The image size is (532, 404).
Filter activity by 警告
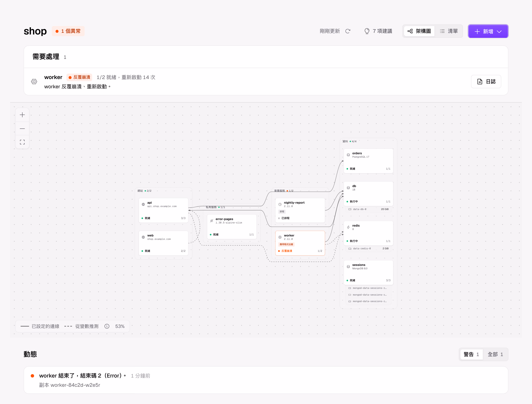point(471,354)
